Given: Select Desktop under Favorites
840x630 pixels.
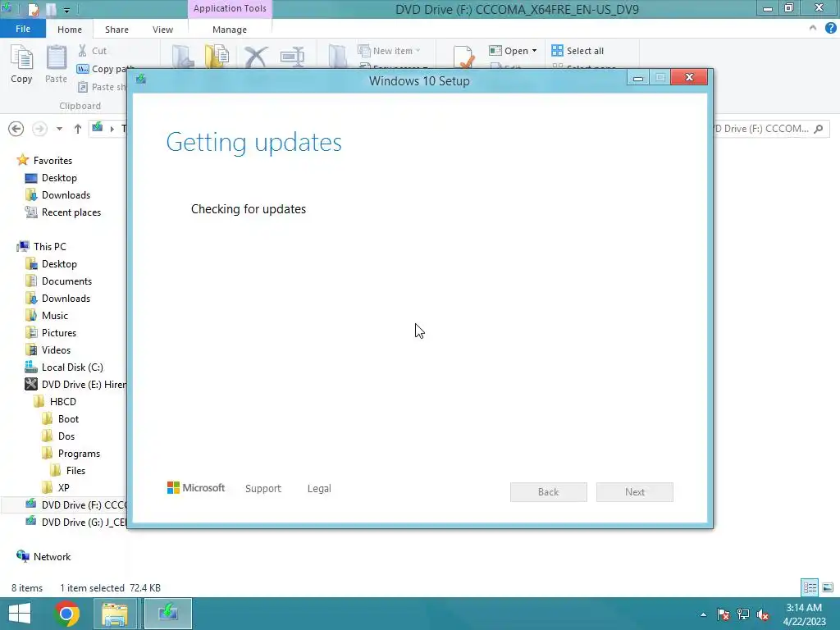Looking at the screenshot, I should tap(59, 178).
